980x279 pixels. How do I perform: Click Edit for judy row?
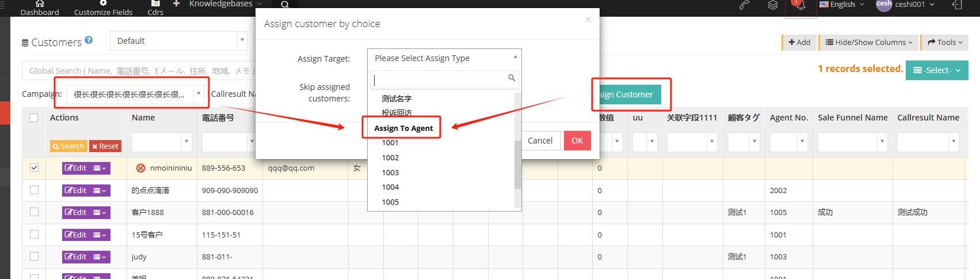click(76, 257)
